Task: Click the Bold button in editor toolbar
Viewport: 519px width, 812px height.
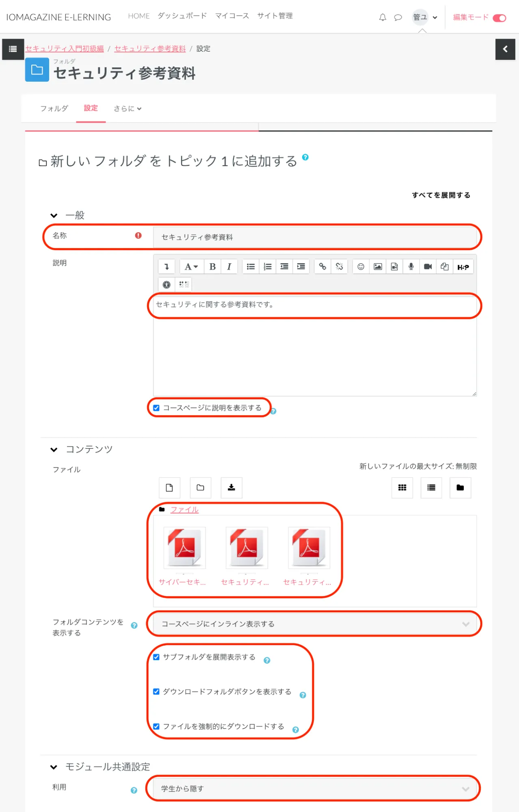Action: pos(212,266)
